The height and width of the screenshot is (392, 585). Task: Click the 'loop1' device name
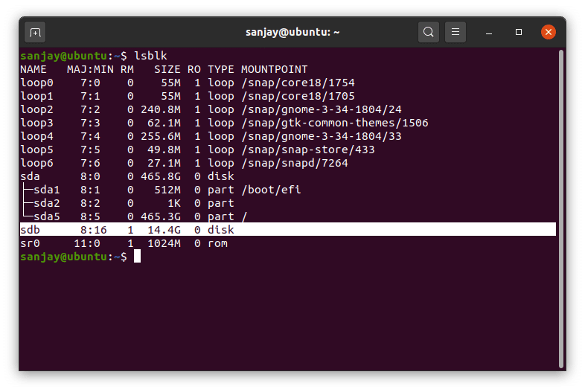[36, 96]
